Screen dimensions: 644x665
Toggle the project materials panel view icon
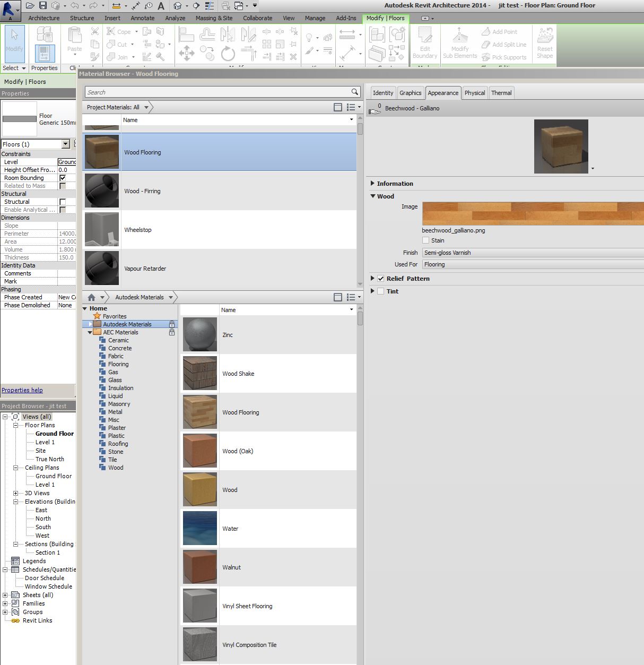click(338, 107)
